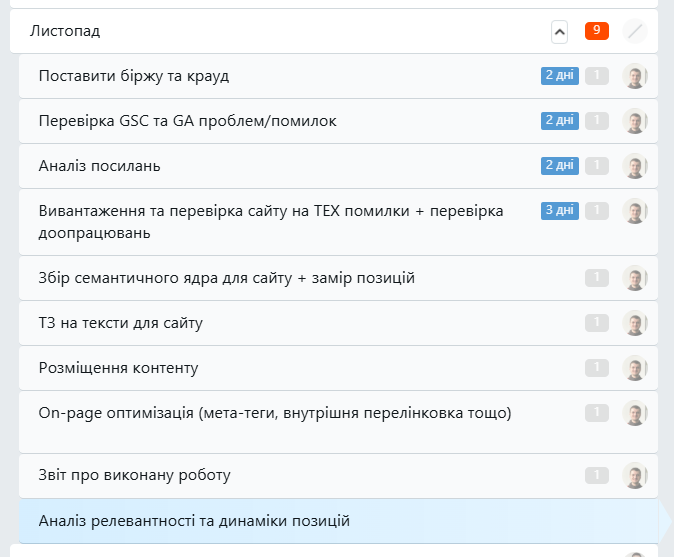Click grey counter badge on Збір семантичного ядра
674x557 pixels.
click(x=597, y=278)
